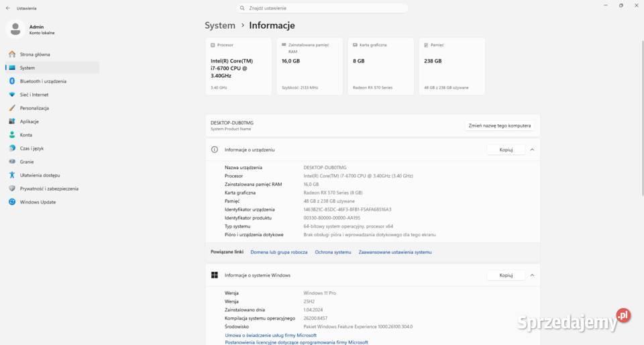Viewport: 644px width, 345px height.
Task: Open the 238 GB Pamięć card
Action: pos(451,66)
